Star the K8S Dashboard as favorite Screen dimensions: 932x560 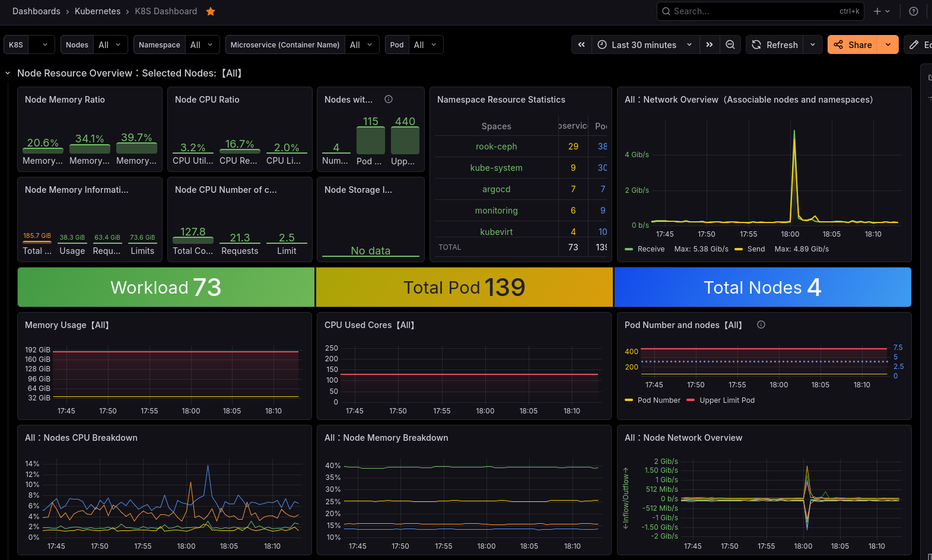(211, 11)
